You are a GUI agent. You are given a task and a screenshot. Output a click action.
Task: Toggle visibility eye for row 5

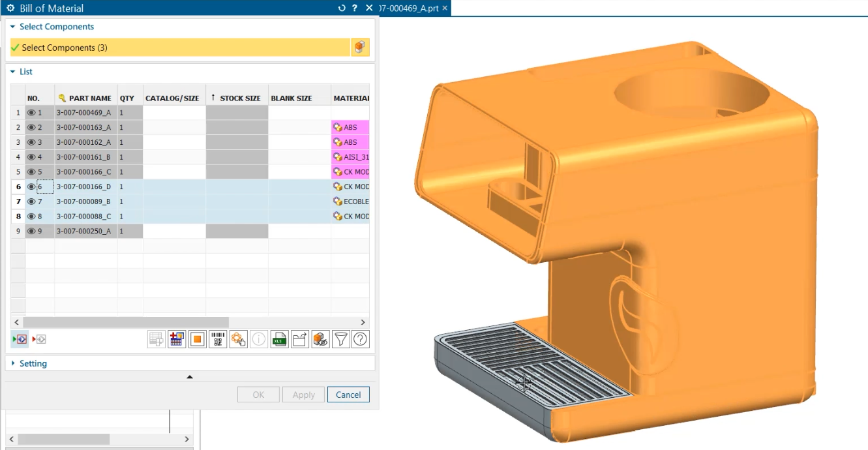pyautogui.click(x=31, y=172)
